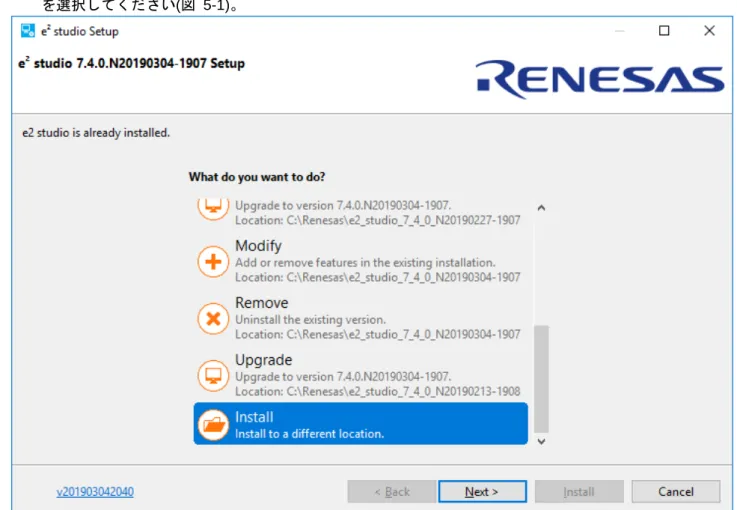Click 'Uninstall the existing version.' text
This screenshot has width=737, height=510.
310,320
